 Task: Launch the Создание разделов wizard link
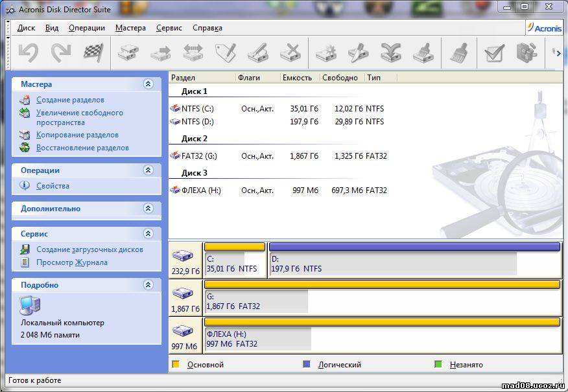(70, 100)
